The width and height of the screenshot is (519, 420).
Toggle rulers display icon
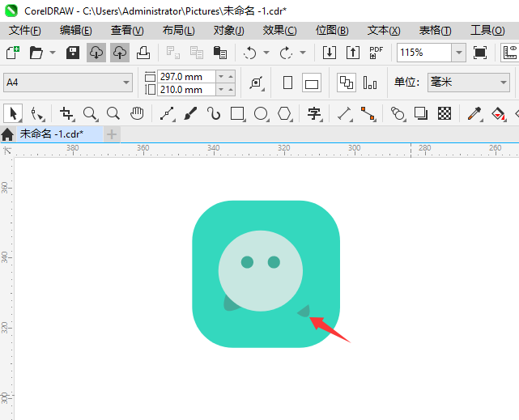510,53
